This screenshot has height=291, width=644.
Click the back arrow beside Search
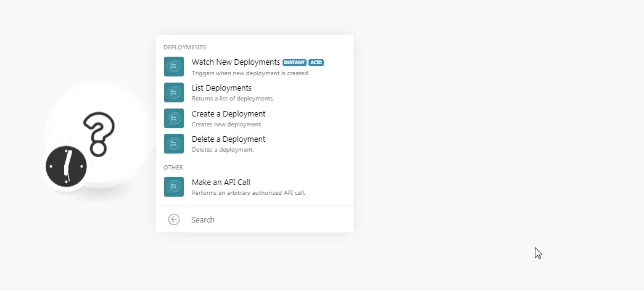[x=174, y=219]
